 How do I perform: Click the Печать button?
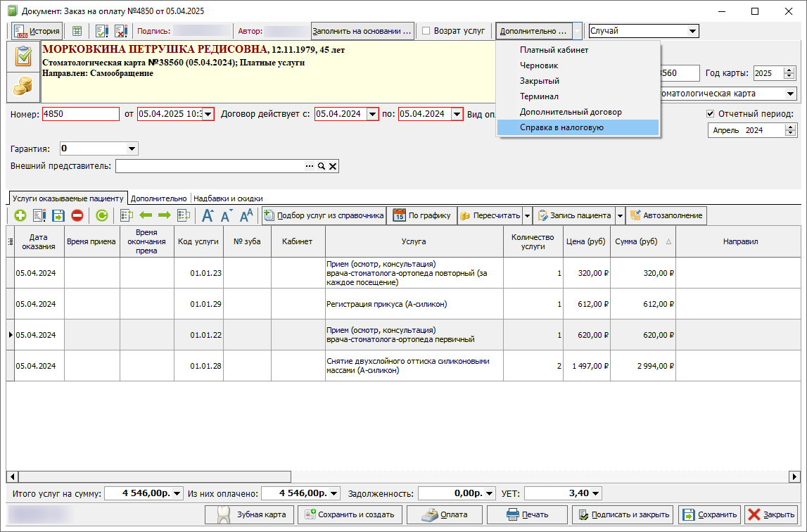coord(527,514)
